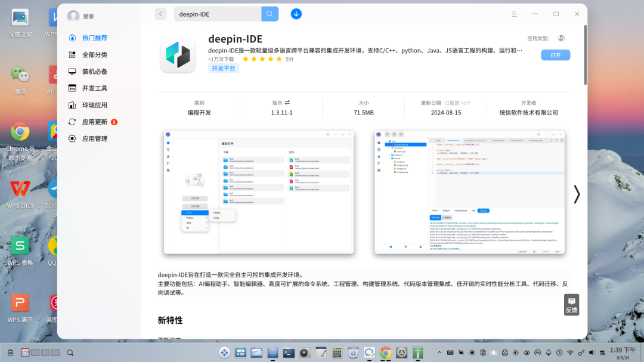Open WPS 表格 desktop icon
Viewport: 644px width, 362px height.
(20, 252)
